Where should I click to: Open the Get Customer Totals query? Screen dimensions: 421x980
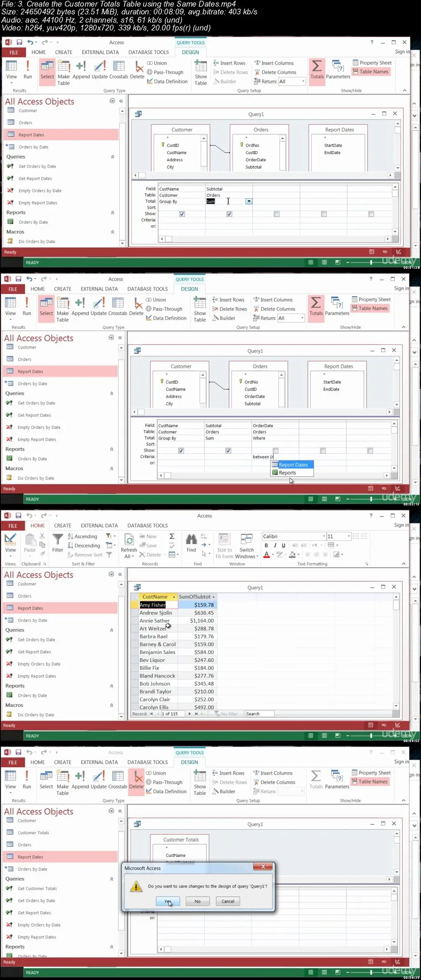pyautogui.click(x=37, y=889)
